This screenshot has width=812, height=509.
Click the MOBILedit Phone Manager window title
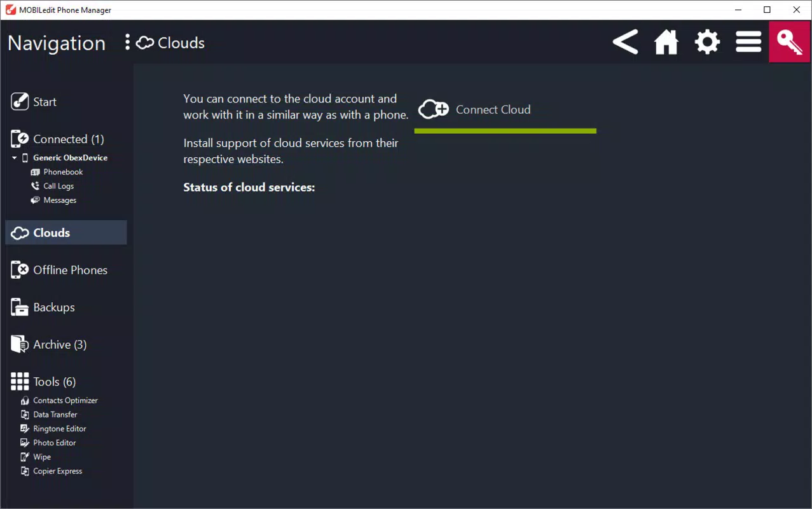pos(66,10)
